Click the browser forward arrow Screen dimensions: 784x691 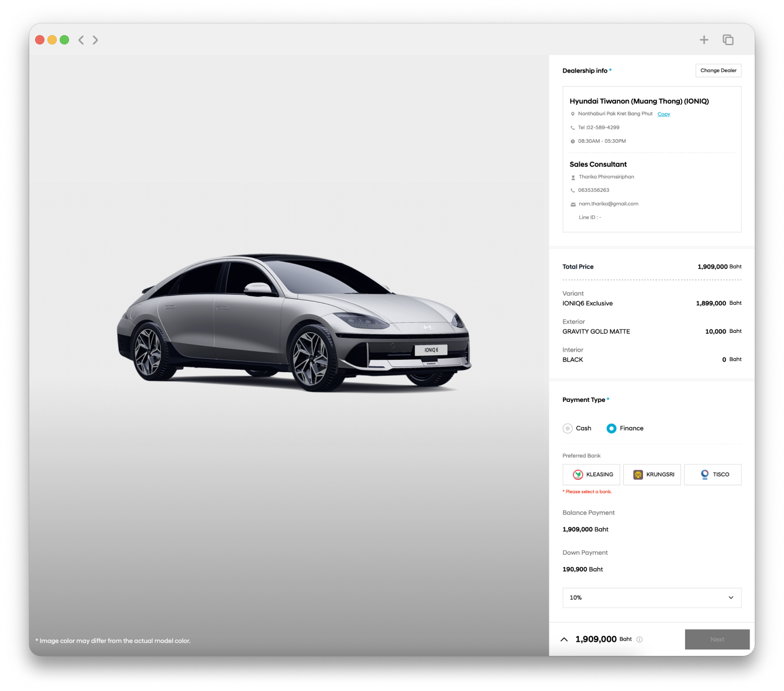coord(95,40)
